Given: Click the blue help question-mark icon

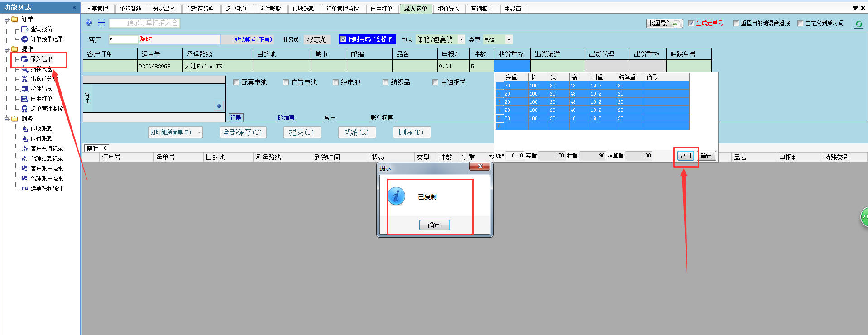Looking at the screenshot, I should [x=89, y=23].
